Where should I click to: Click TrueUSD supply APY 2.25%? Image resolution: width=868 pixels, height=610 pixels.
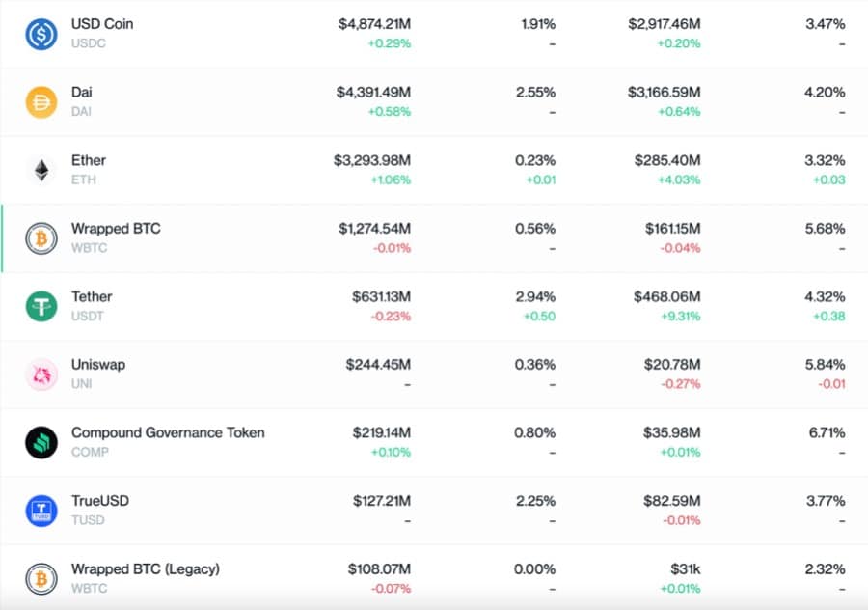pos(535,501)
